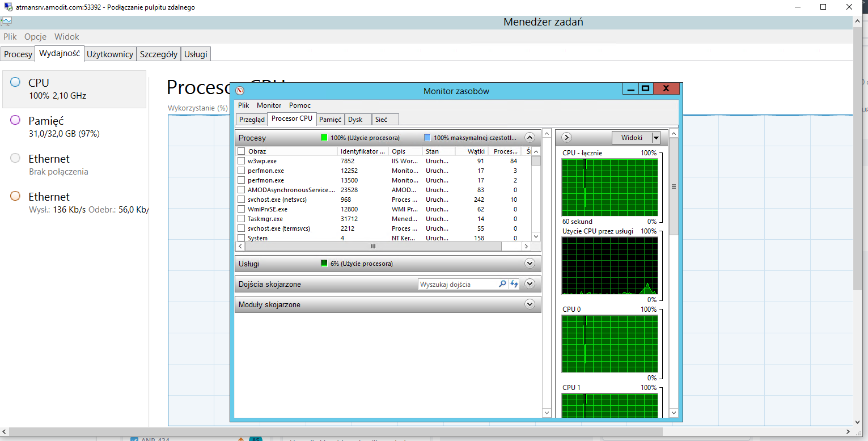
Task: Open the Widok menu in Task Manager
Action: [x=67, y=36]
